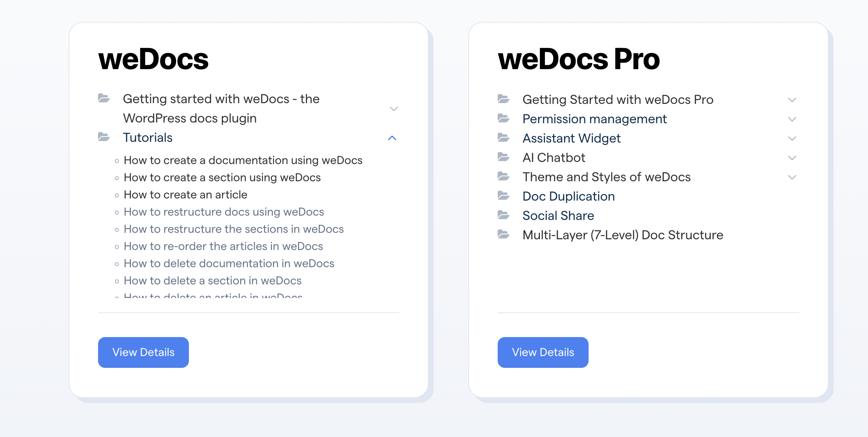Click the Doc Duplication folder icon
This screenshot has width=868, height=437.
pyautogui.click(x=504, y=196)
